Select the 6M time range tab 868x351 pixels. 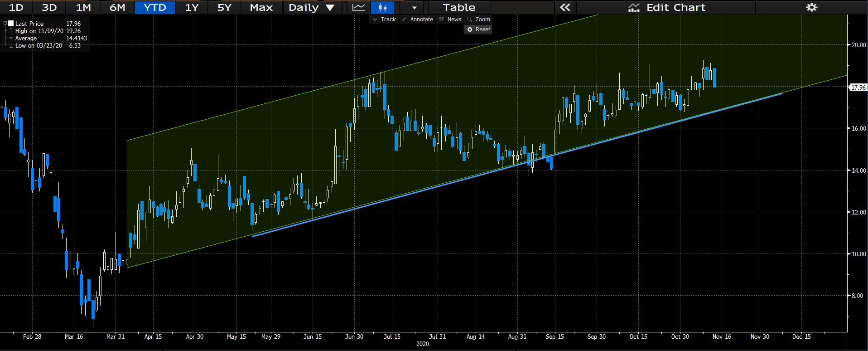click(x=117, y=7)
